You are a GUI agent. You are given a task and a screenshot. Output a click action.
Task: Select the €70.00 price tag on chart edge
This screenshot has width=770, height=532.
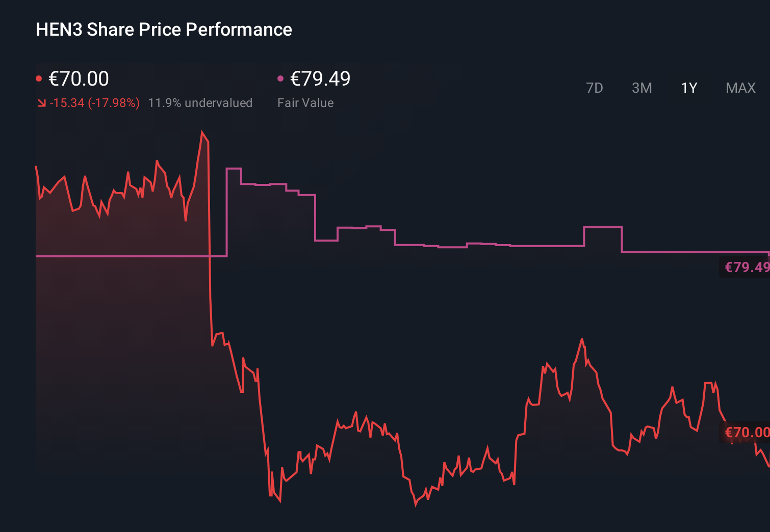[x=746, y=433]
